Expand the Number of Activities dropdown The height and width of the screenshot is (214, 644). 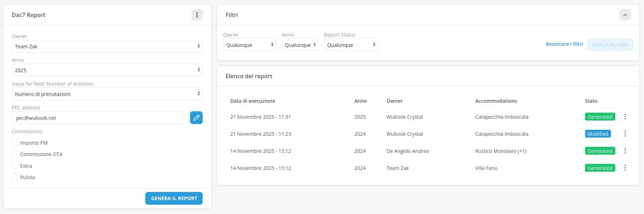click(107, 94)
